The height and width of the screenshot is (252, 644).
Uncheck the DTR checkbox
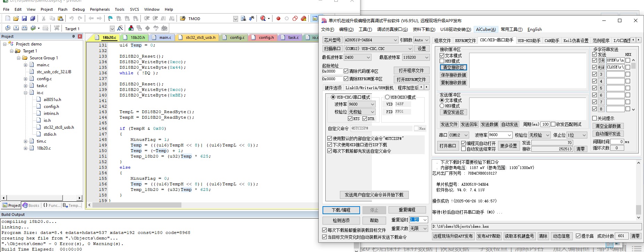tap(365, 119)
